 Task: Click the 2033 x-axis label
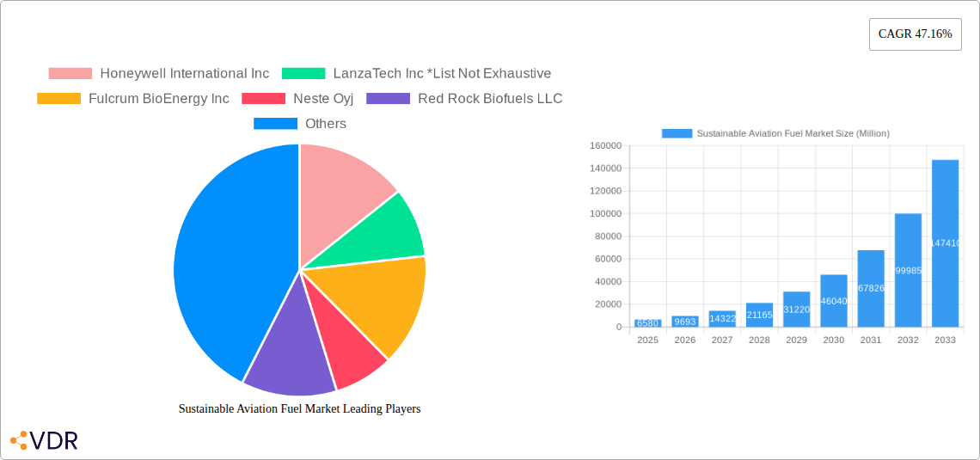point(945,340)
